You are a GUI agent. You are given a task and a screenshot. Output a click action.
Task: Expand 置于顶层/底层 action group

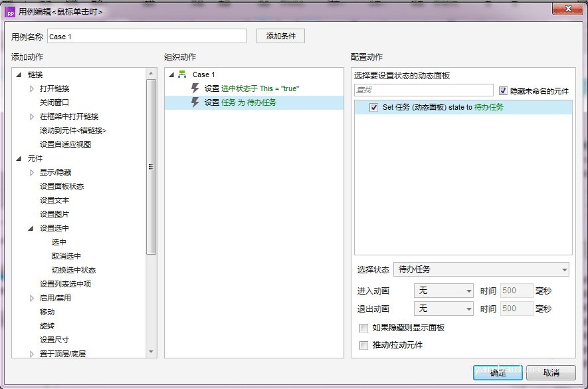32,354
